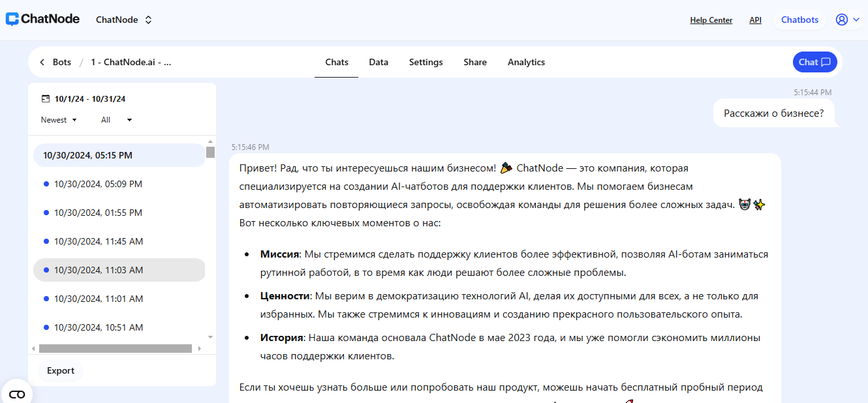Open the user account menu
This screenshot has height=403, width=868.
(x=842, y=20)
